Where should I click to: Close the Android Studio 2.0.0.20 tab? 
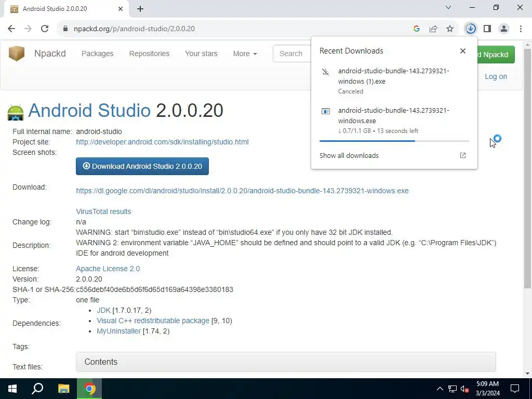coord(121,9)
